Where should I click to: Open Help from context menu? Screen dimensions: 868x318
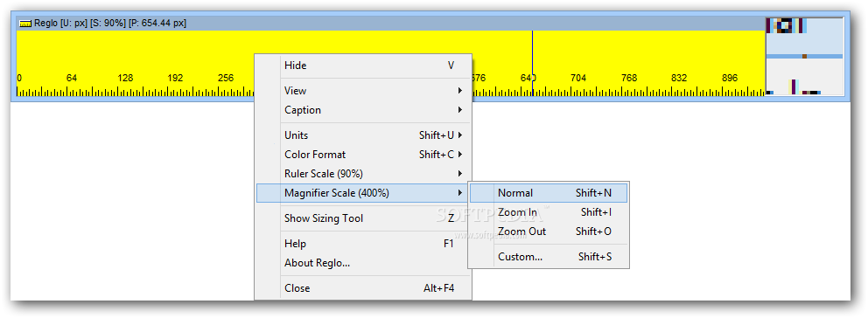coord(363,244)
